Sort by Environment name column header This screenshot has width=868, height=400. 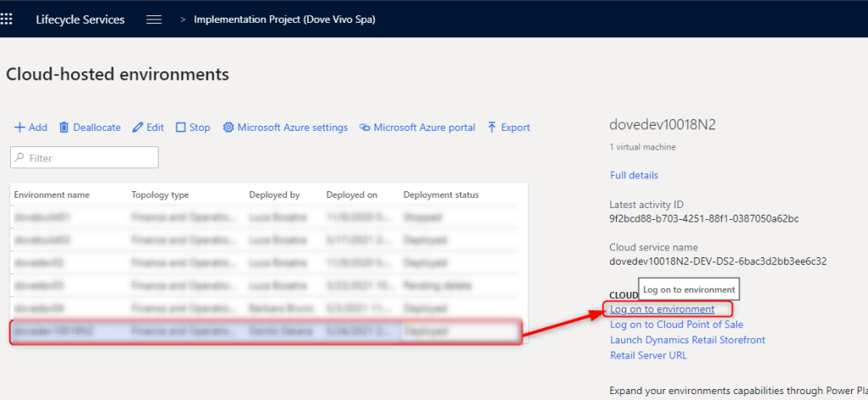point(52,194)
